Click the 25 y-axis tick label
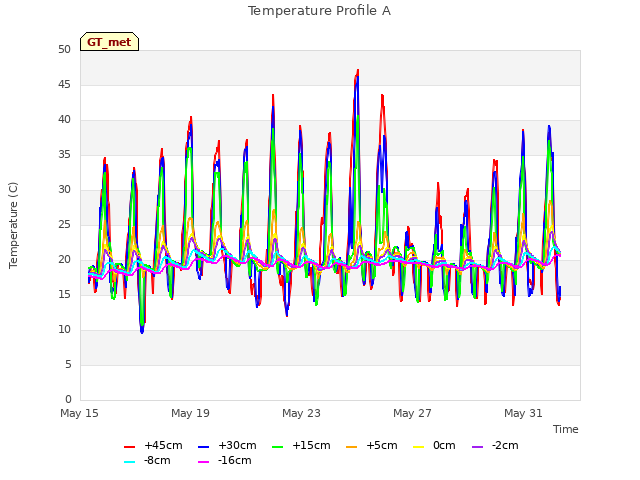The image size is (640, 480). tap(64, 225)
